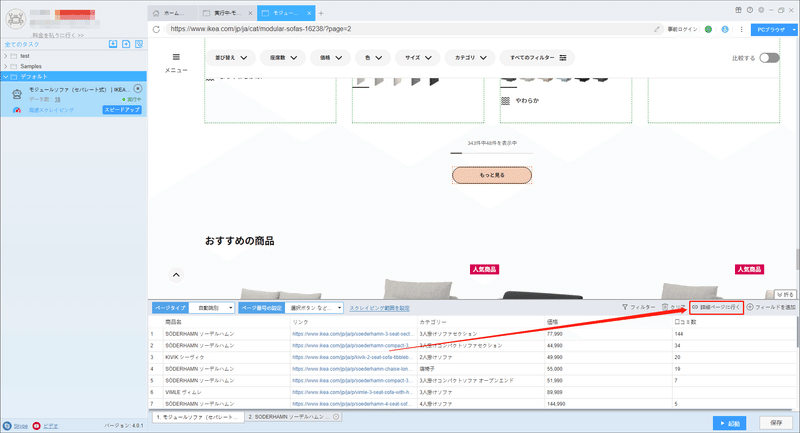Click the red video icon in status bar

tap(36, 426)
